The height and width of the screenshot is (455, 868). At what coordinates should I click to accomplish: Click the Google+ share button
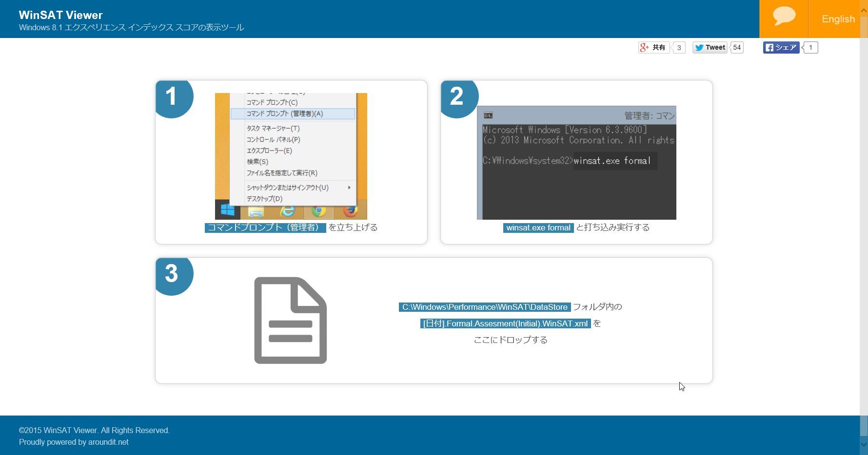point(654,47)
